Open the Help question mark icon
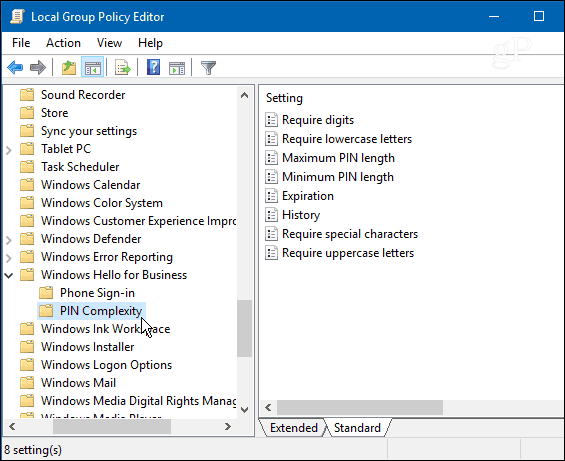 point(154,67)
